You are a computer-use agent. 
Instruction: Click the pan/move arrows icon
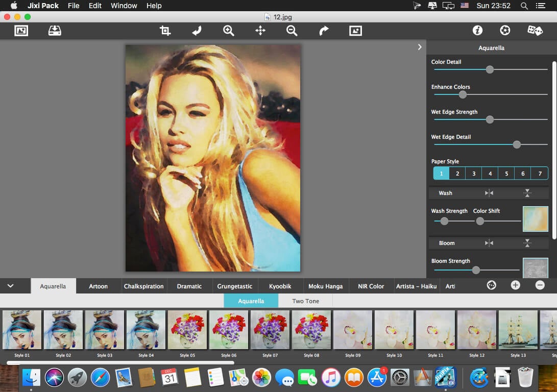pos(260,31)
